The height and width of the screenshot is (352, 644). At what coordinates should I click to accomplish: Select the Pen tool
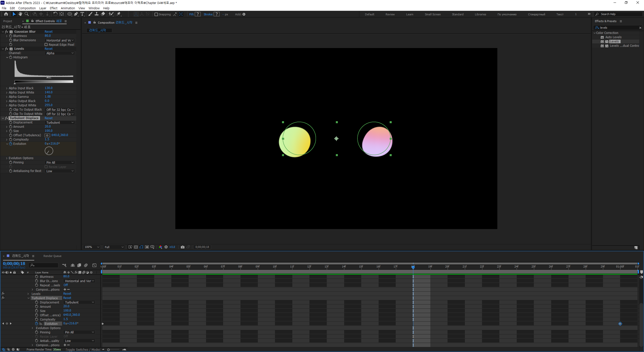76,14
